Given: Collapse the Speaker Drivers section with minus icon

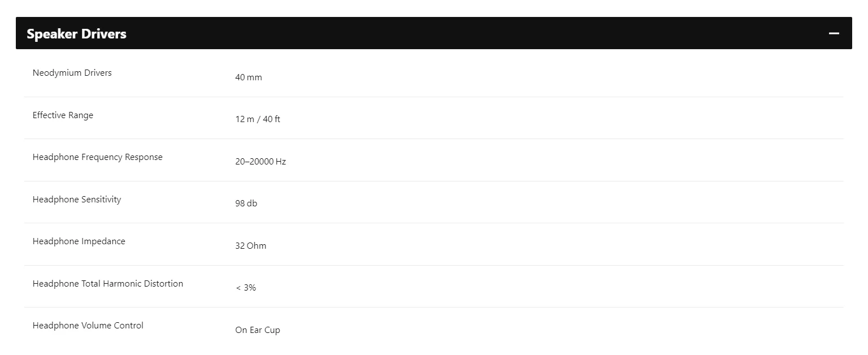Looking at the screenshot, I should [834, 33].
